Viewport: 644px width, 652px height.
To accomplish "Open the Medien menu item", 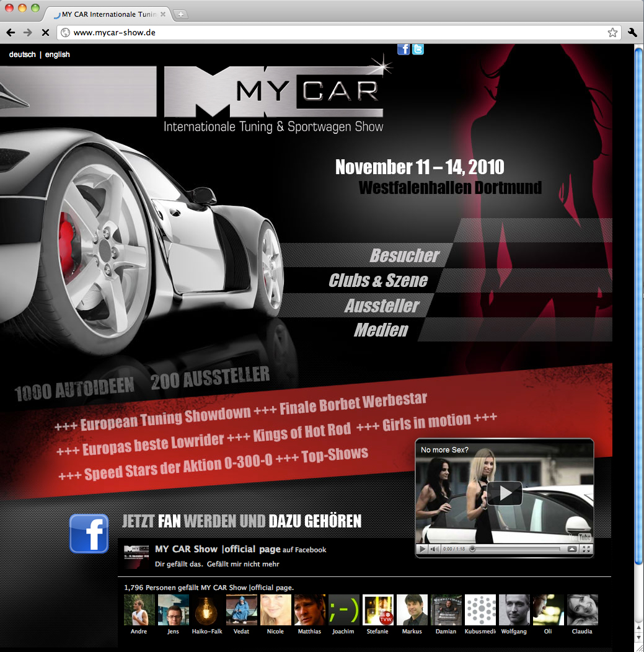I will (381, 330).
